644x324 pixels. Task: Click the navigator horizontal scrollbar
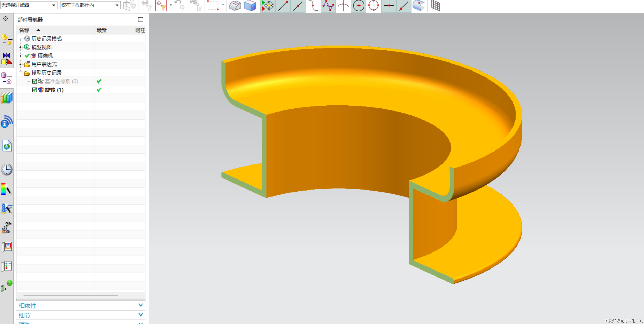point(71,295)
